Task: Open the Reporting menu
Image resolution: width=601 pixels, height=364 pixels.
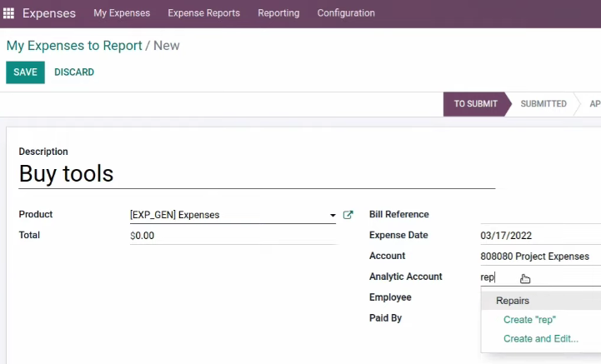Action: (x=278, y=13)
